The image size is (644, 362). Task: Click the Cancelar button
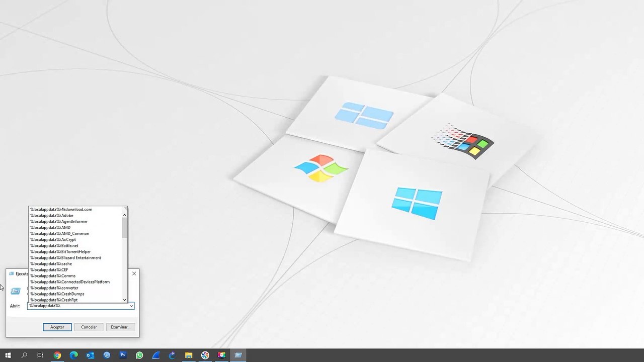[89, 327]
